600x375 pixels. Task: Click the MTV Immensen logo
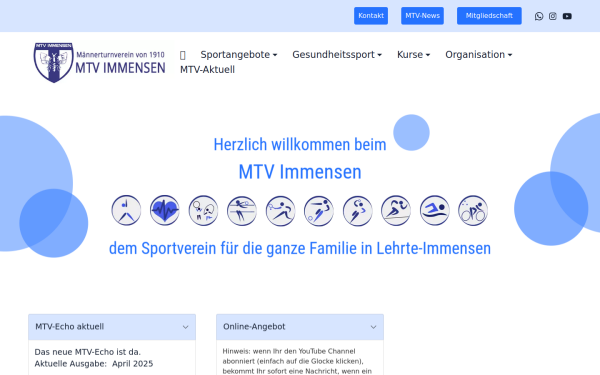click(99, 62)
